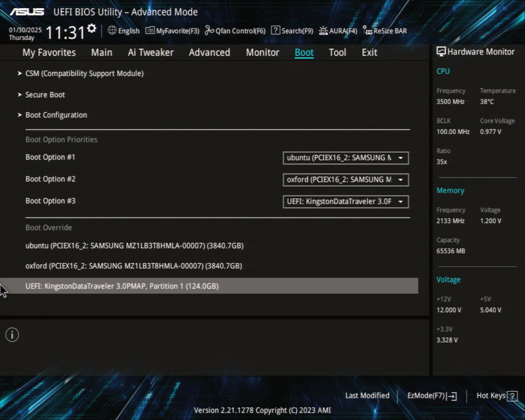Click the Hot Keys question mark icon

click(512, 396)
